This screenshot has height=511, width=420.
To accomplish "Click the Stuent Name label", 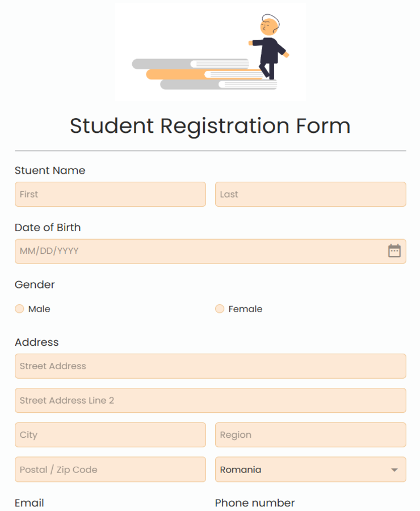I will click(50, 170).
